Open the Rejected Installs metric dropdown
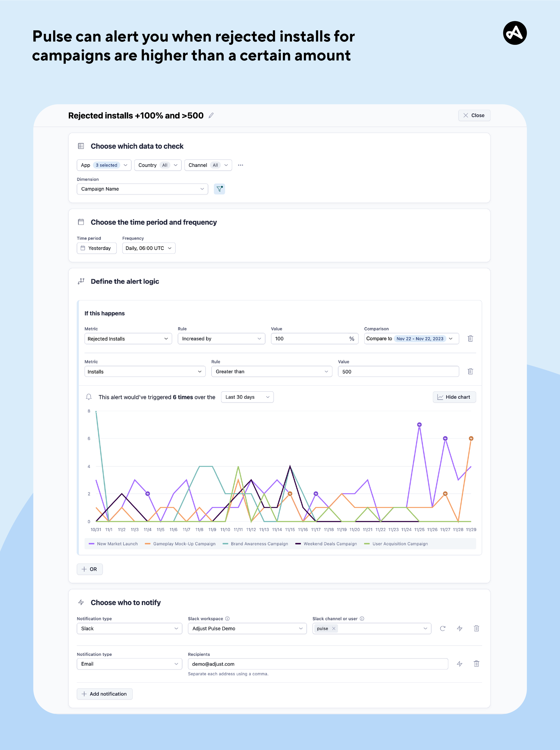Viewport: 560px width, 750px height. [x=128, y=339]
